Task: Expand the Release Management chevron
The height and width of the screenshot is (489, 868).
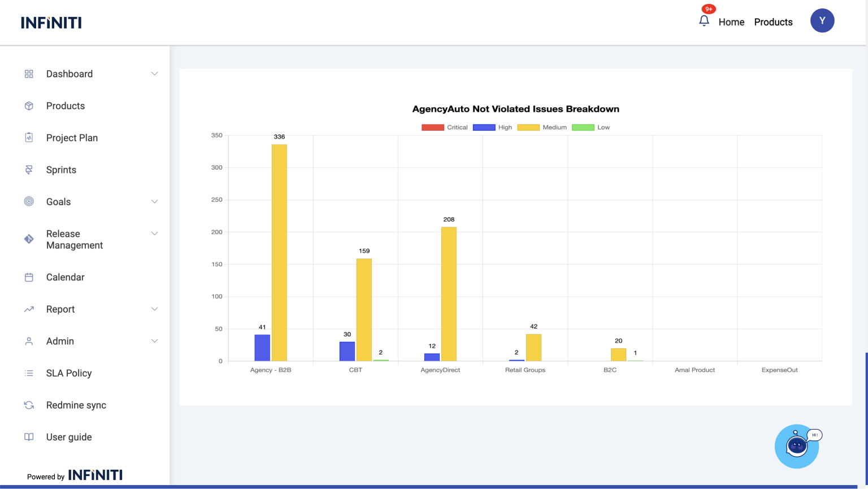Action: click(x=154, y=233)
